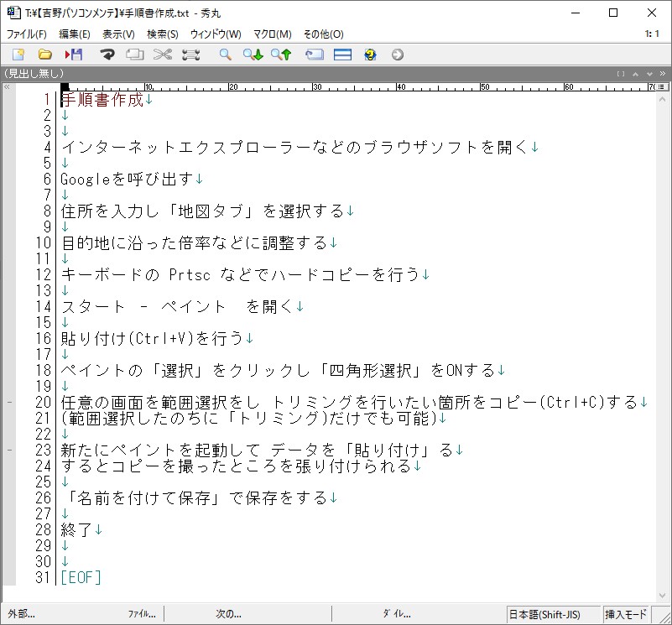Click the copy pages icon
The image size is (672, 625).
click(x=134, y=55)
